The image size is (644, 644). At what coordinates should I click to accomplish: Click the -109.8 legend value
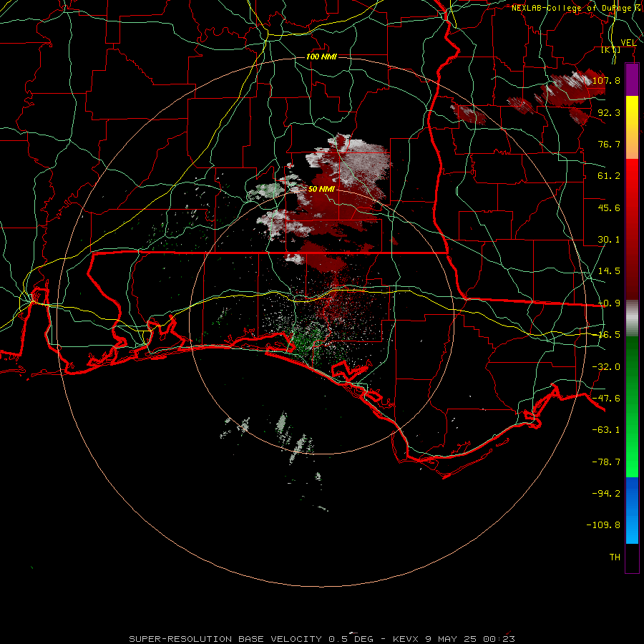[x=603, y=525]
